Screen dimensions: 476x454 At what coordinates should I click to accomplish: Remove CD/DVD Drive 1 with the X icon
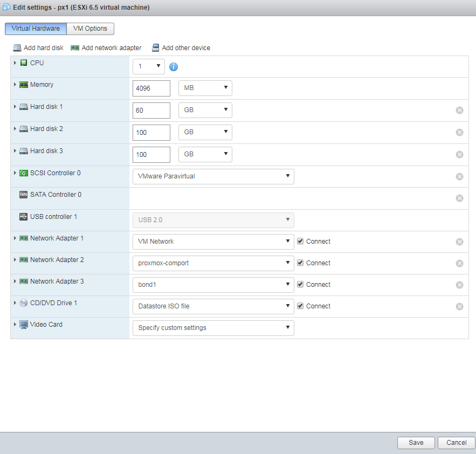[459, 306]
